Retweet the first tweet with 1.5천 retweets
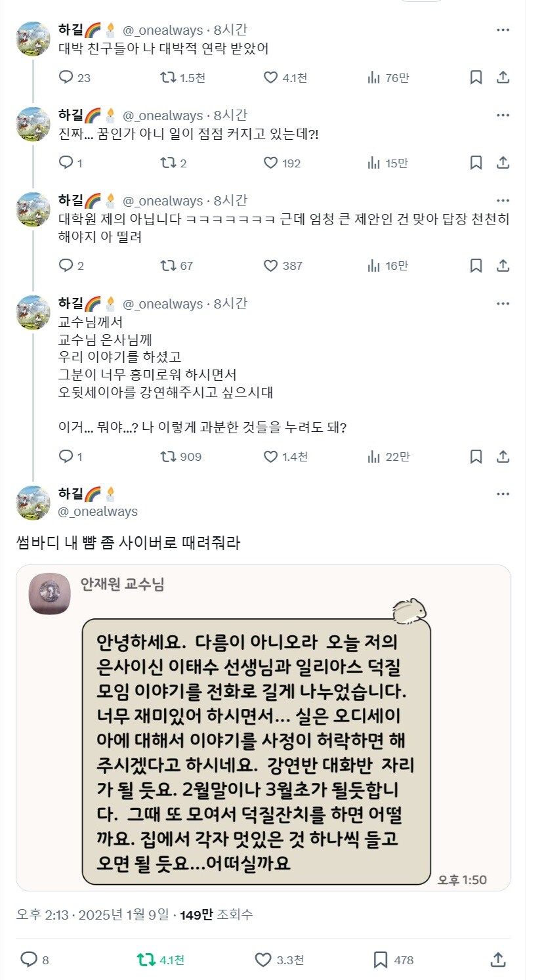 (x=169, y=77)
